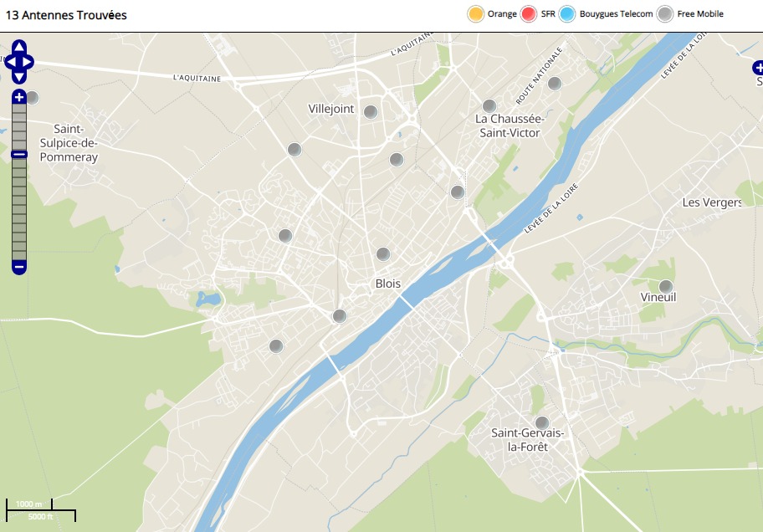763x532 pixels.
Task: Zoom in with the plus button
Action: coord(19,97)
